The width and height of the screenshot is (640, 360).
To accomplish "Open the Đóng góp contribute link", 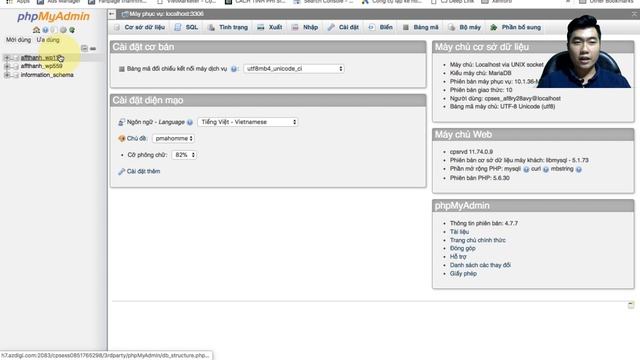I will 462,249.
